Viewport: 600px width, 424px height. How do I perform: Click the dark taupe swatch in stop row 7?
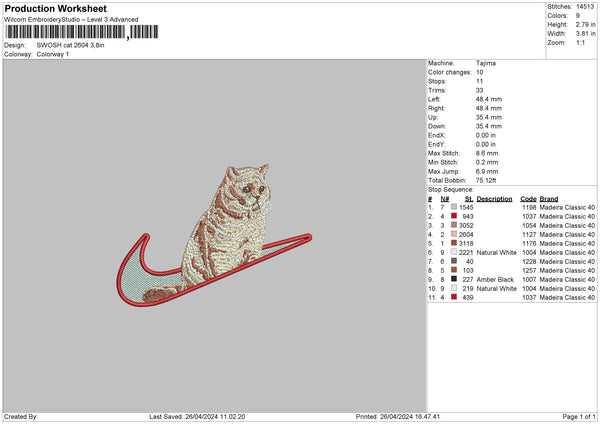click(454, 261)
